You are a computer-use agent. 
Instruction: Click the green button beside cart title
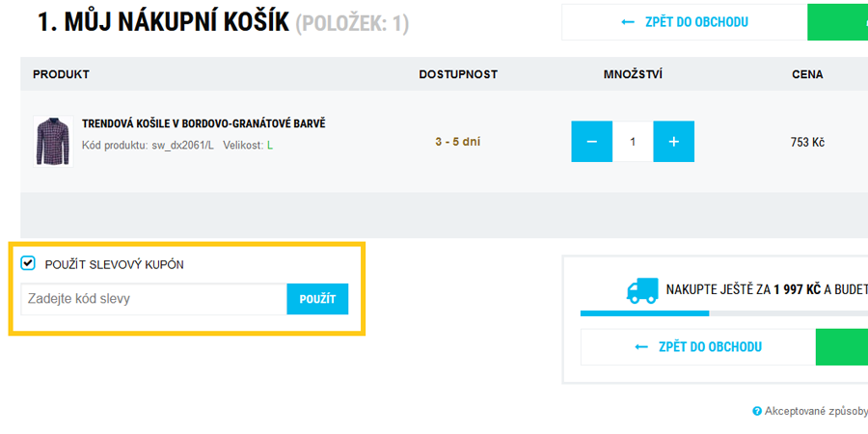[837, 22]
